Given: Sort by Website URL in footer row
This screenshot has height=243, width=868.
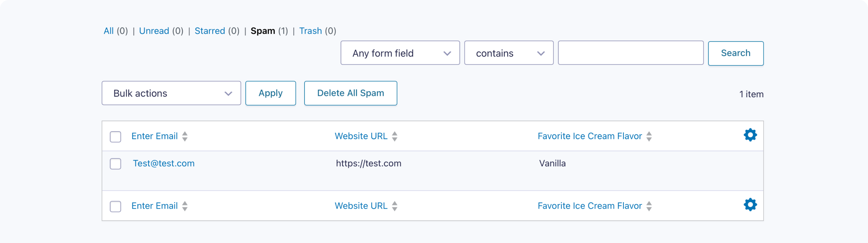Looking at the screenshot, I should (361, 206).
